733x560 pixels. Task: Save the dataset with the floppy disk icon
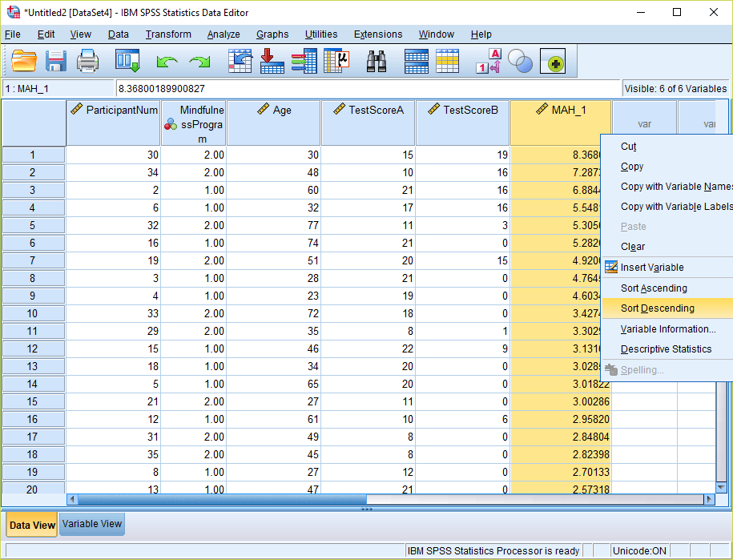point(55,62)
